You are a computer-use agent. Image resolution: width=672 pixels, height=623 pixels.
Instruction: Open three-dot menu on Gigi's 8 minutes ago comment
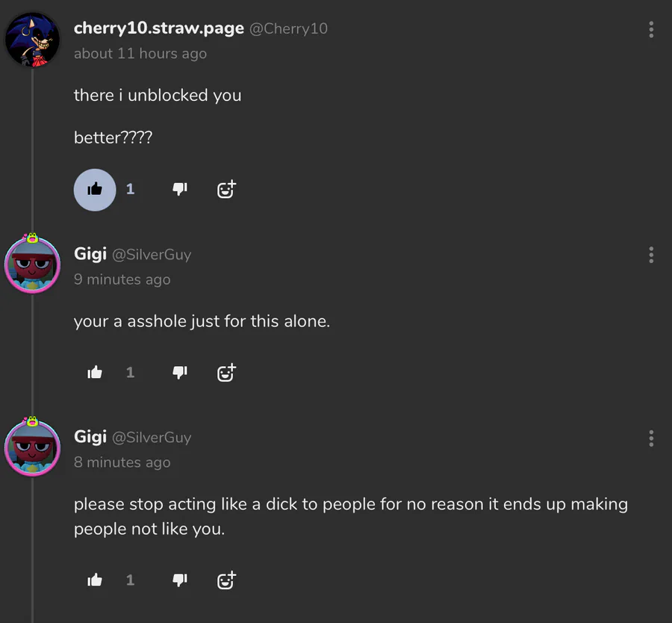(651, 438)
